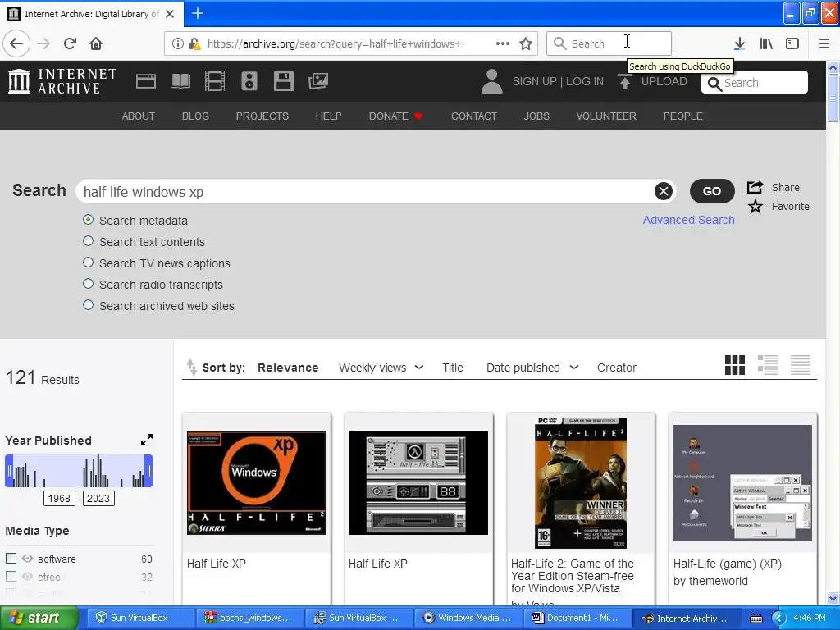
Task: Open the Firefox library icon
Action: [x=766, y=43]
